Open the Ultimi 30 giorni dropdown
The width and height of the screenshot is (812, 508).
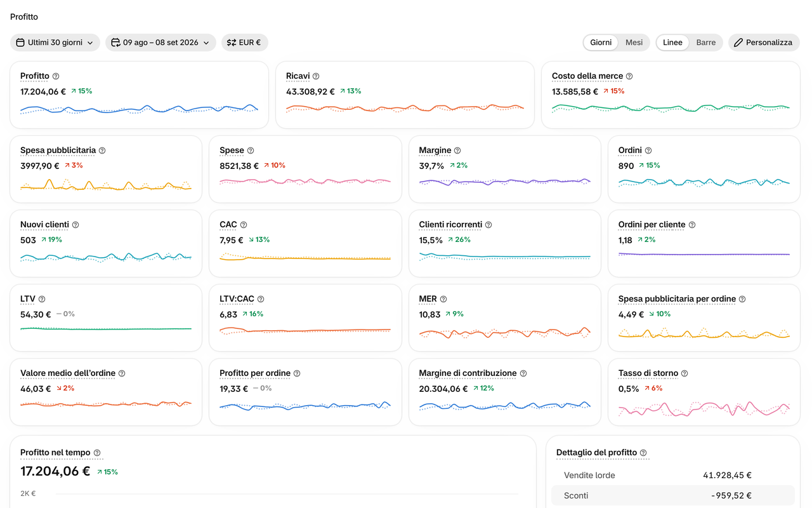(x=55, y=43)
